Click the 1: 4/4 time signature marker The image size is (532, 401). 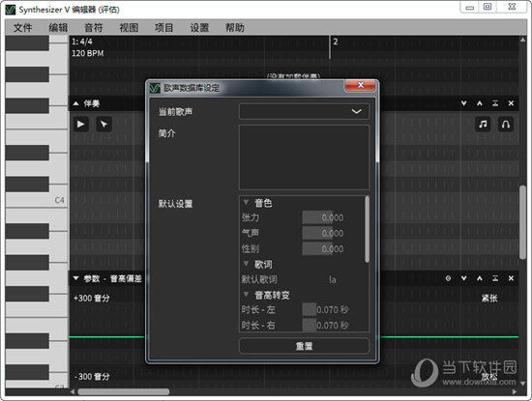point(82,42)
